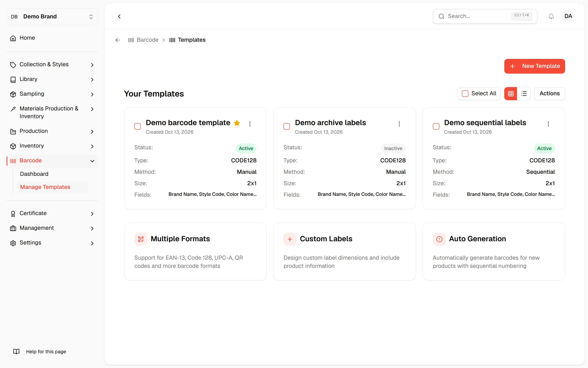Click the Auto Generation alert icon
This screenshot has width=588, height=368.
439,239
